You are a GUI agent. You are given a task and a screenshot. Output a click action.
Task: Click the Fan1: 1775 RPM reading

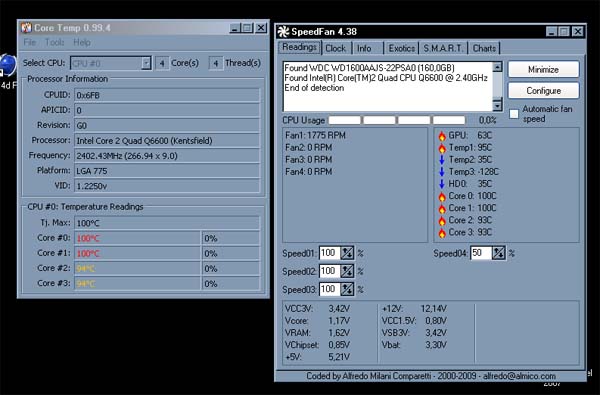click(315, 135)
